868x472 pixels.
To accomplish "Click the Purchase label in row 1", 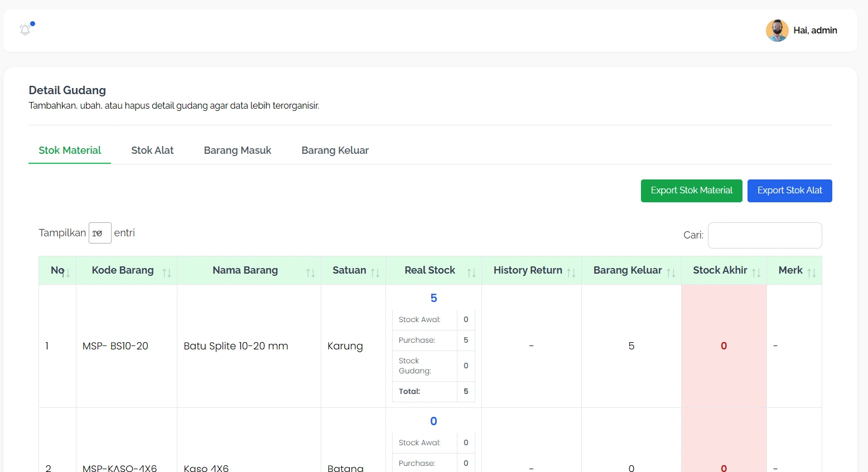I will [417, 340].
